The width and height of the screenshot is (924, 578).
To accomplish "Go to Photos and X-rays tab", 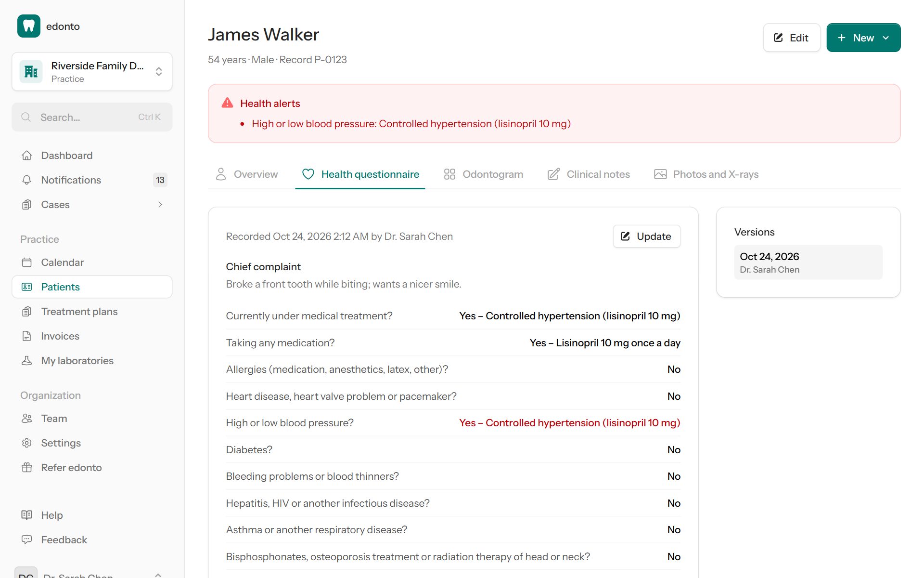I will click(x=706, y=174).
